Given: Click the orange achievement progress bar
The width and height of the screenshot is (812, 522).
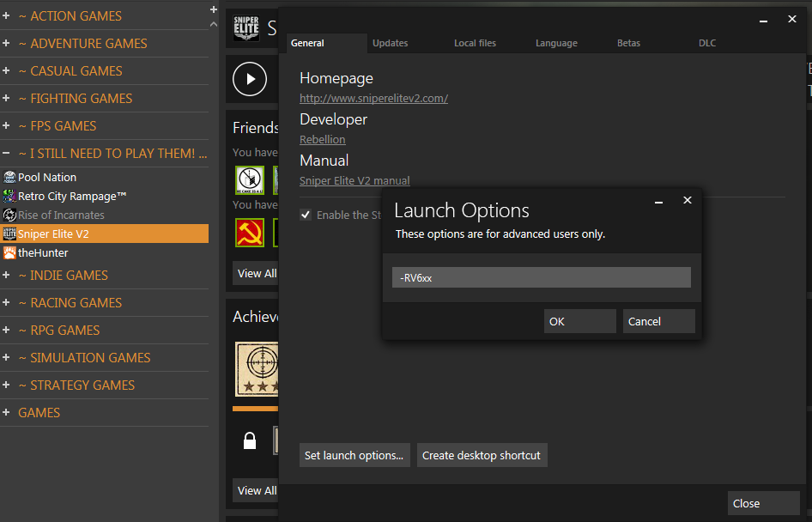Looking at the screenshot, I should [255, 409].
